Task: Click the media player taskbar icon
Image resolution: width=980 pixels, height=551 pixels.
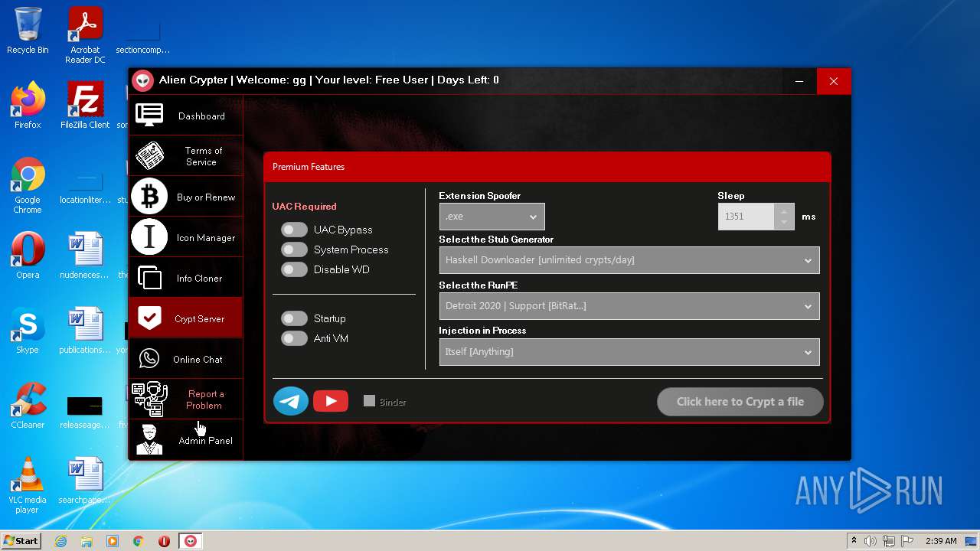Action: coord(113,541)
